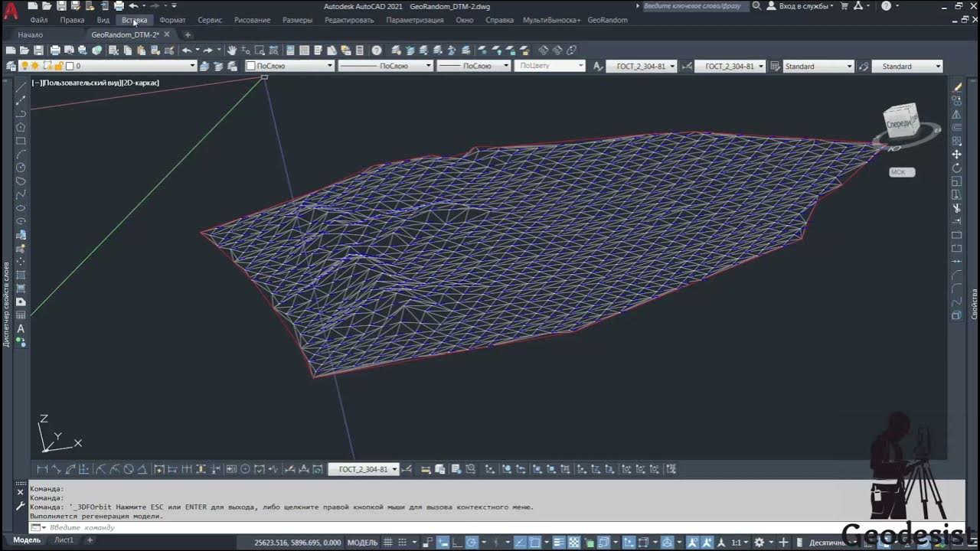Click the Redo arrow in standard toolbar
The width and height of the screenshot is (980, 551).
coord(207,51)
